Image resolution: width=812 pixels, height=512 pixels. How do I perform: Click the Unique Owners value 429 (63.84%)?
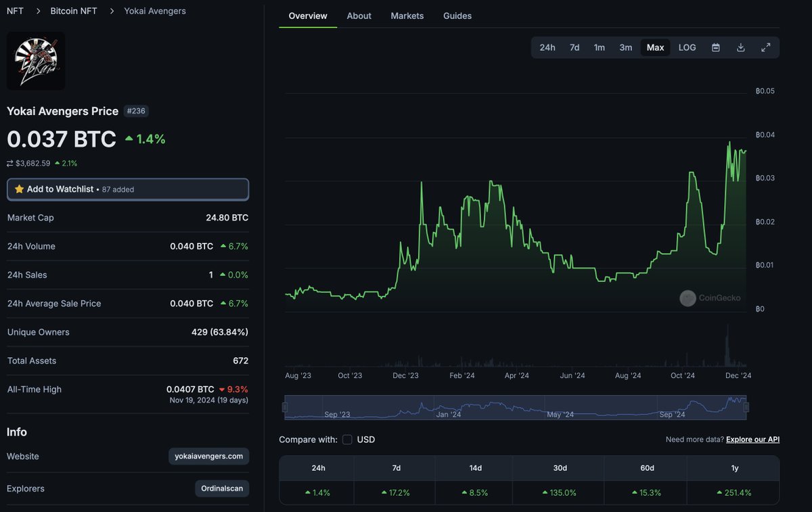tap(220, 332)
